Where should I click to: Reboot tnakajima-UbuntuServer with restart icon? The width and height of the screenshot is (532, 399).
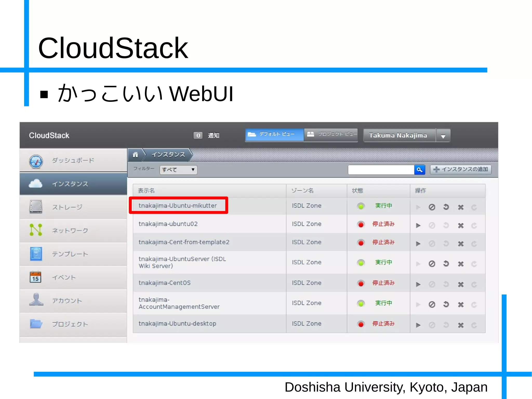click(x=446, y=264)
